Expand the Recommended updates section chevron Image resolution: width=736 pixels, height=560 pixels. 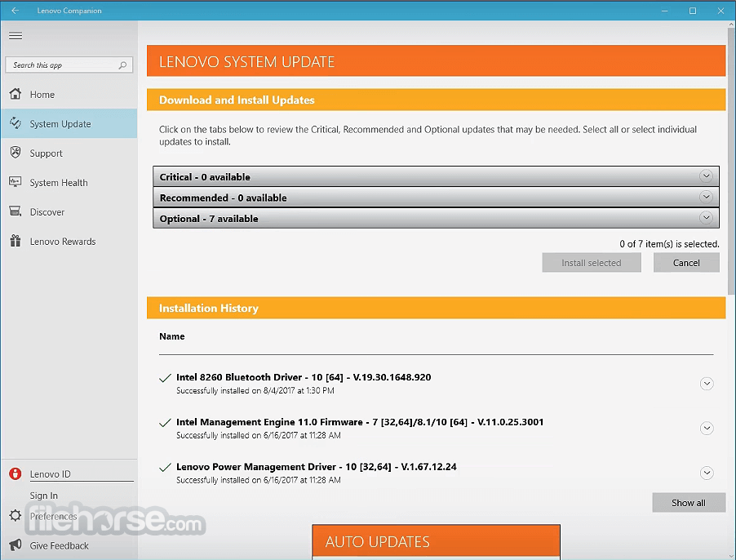point(706,198)
